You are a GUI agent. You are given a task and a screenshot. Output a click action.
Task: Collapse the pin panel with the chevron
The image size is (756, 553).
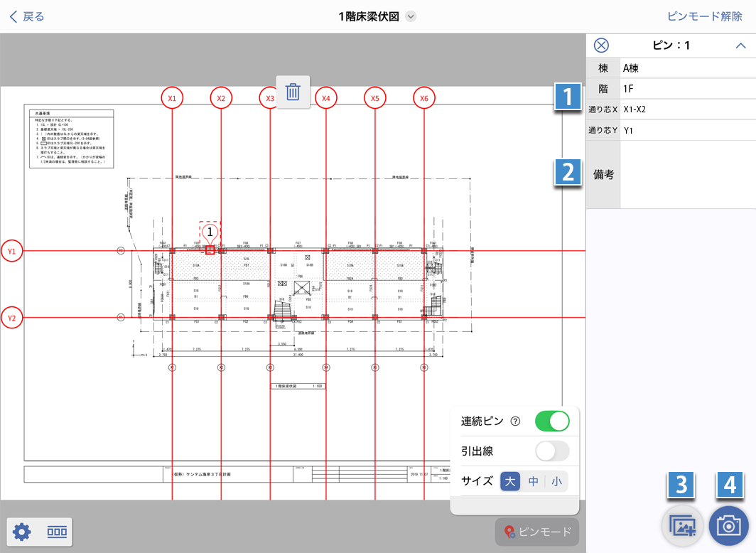[x=740, y=45]
